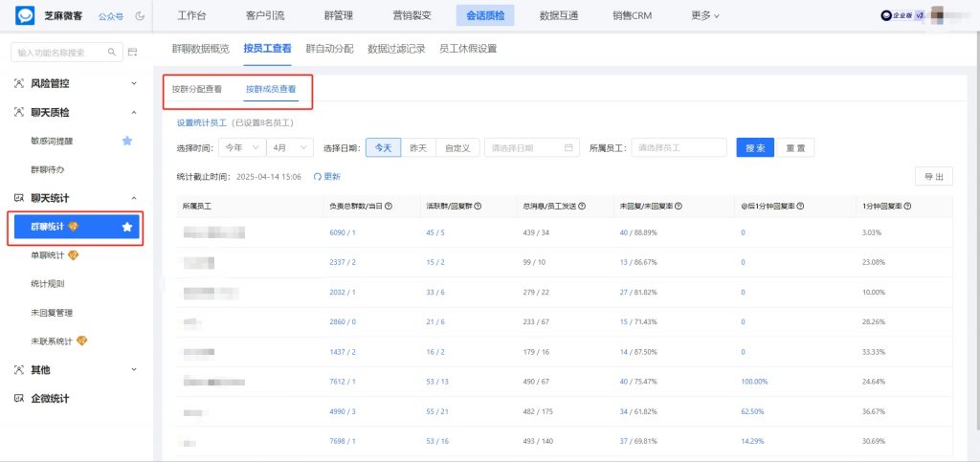Select the 今天 date option
The width and height of the screenshot is (980, 462).
(383, 148)
